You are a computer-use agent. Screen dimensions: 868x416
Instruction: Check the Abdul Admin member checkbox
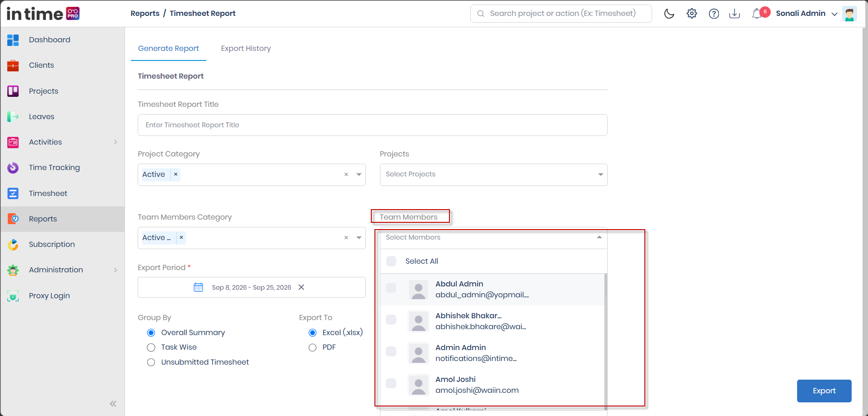point(391,288)
